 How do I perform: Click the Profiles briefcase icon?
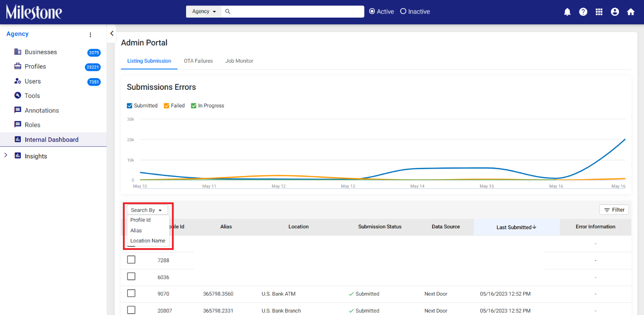(18, 66)
